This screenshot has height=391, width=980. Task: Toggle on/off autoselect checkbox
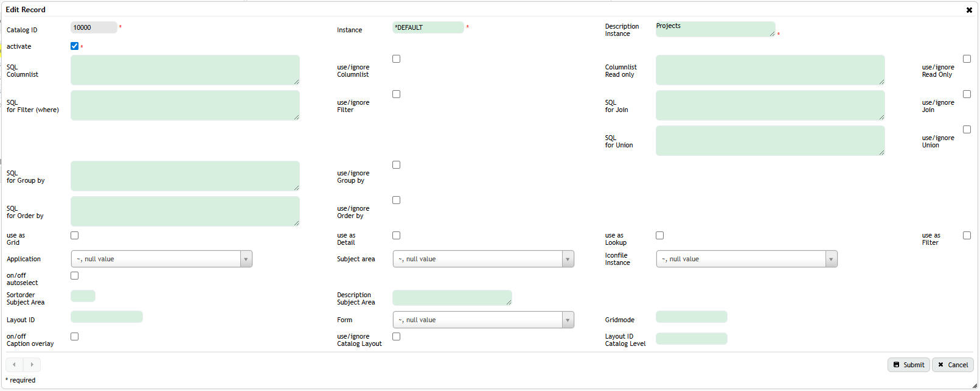74,276
